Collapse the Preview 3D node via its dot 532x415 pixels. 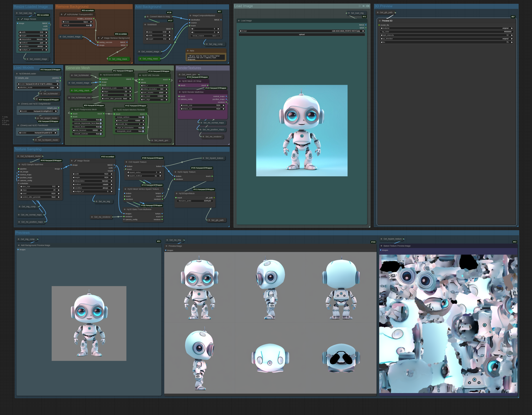tap(380, 21)
